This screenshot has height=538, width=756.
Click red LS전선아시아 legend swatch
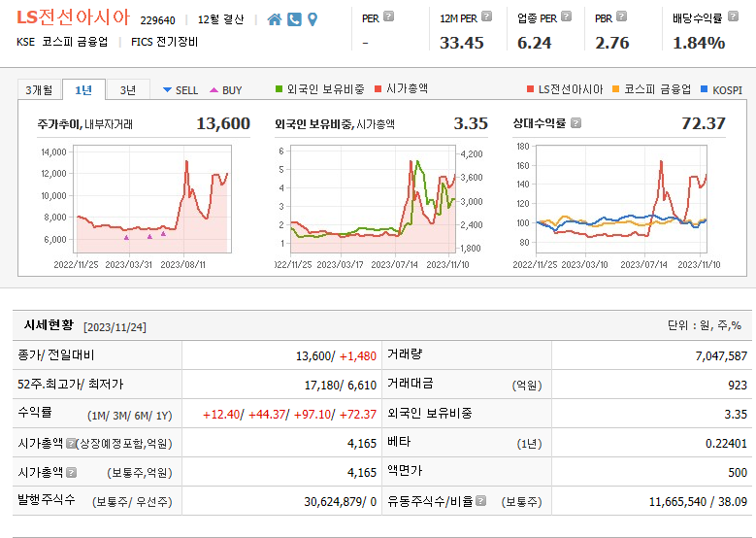point(530,88)
